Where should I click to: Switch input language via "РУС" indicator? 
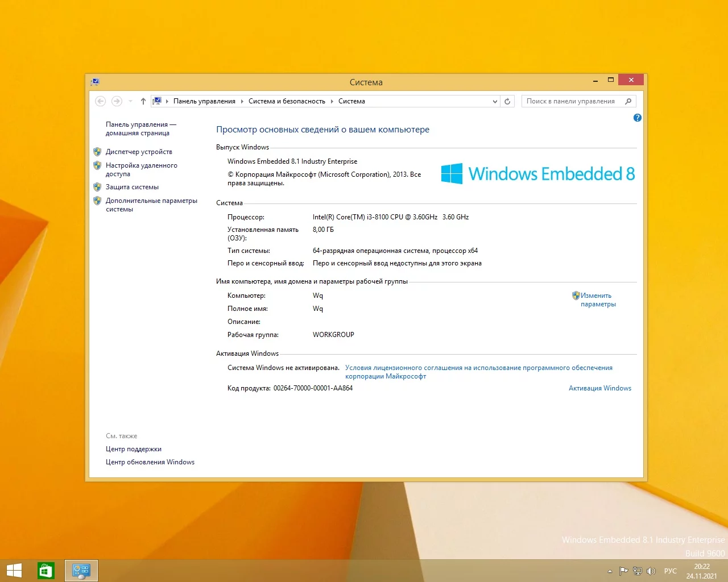coord(671,571)
